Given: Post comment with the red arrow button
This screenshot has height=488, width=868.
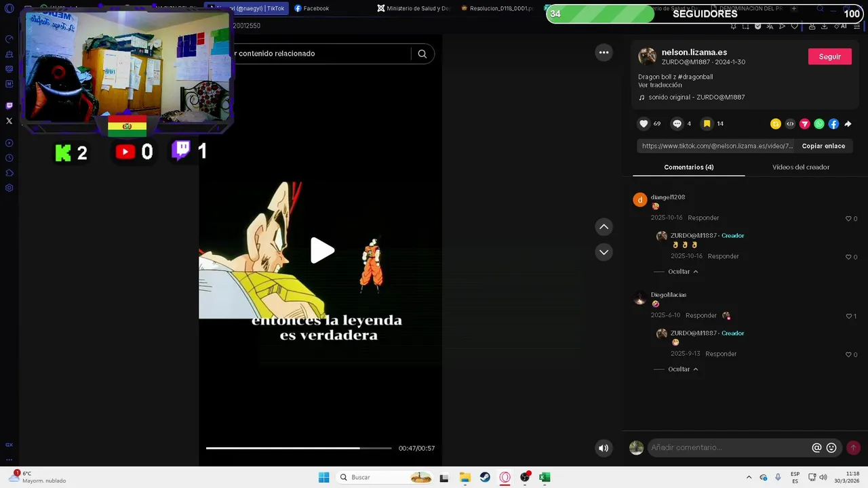Looking at the screenshot, I should (853, 447).
